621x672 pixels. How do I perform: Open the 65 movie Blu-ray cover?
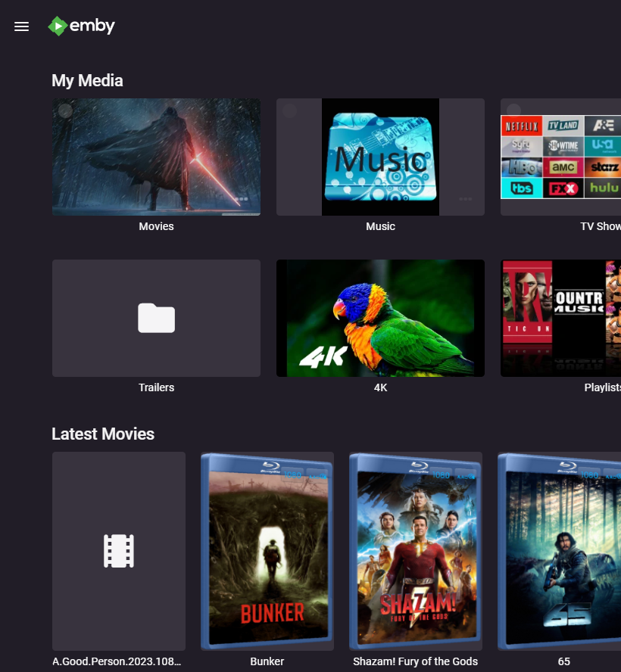pyautogui.click(x=559, y=551)
